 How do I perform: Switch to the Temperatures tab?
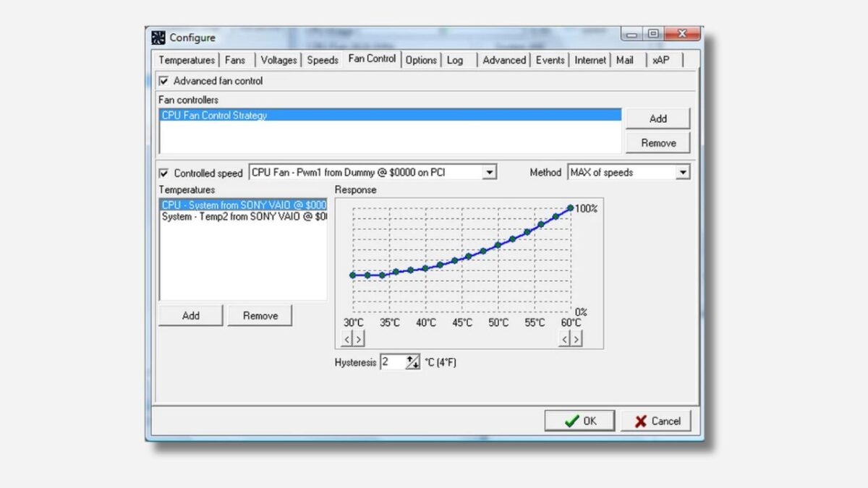click(186, 60)
